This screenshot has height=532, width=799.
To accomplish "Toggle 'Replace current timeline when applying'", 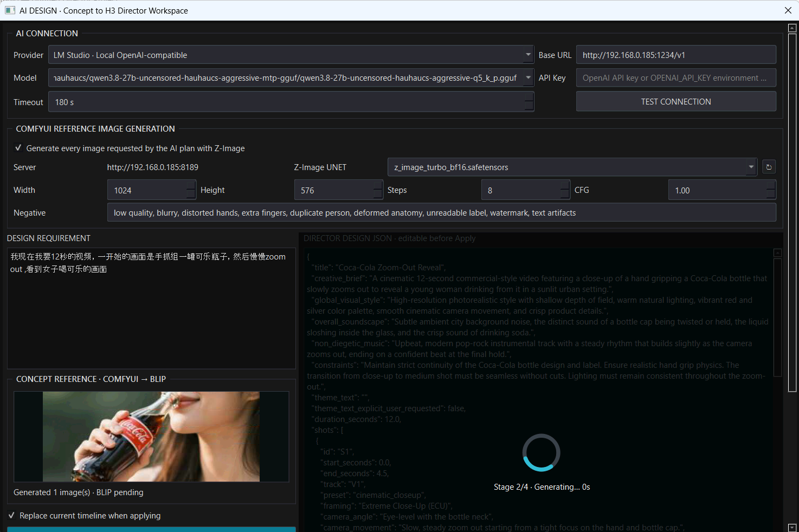I will click(11, 515).
